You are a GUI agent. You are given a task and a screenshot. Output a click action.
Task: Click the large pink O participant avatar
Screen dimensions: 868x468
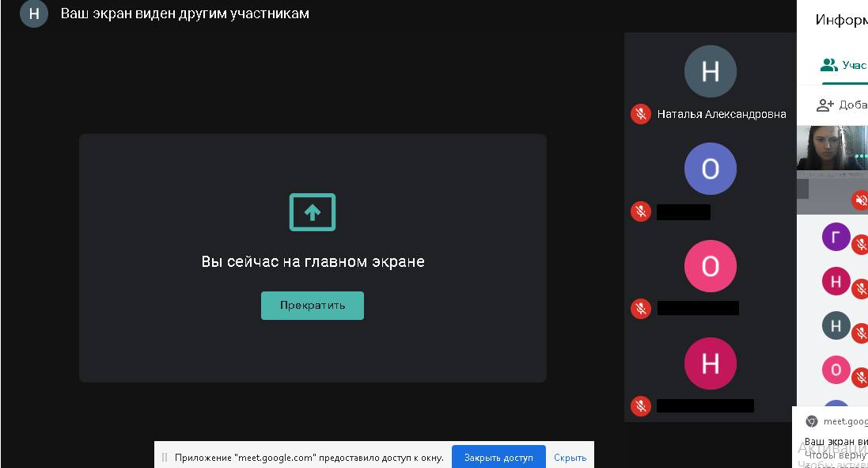point(710,266)
